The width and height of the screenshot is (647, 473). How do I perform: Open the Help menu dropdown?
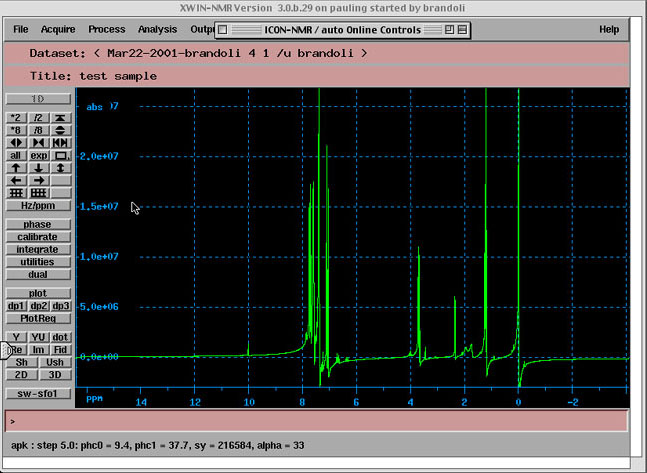(x=609, y=30)
